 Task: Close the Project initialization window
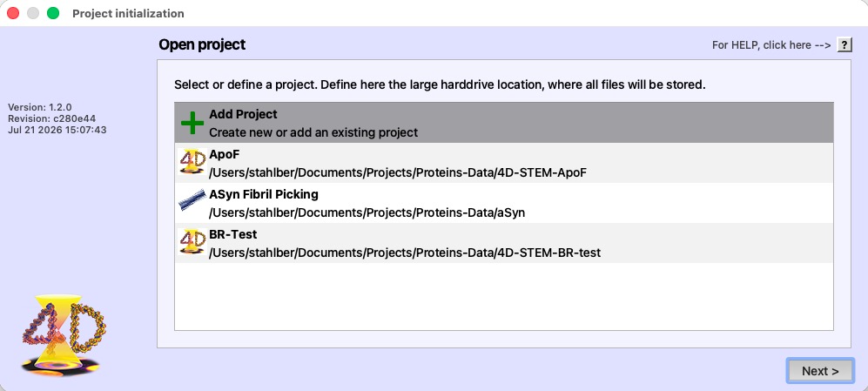(13, 13)
